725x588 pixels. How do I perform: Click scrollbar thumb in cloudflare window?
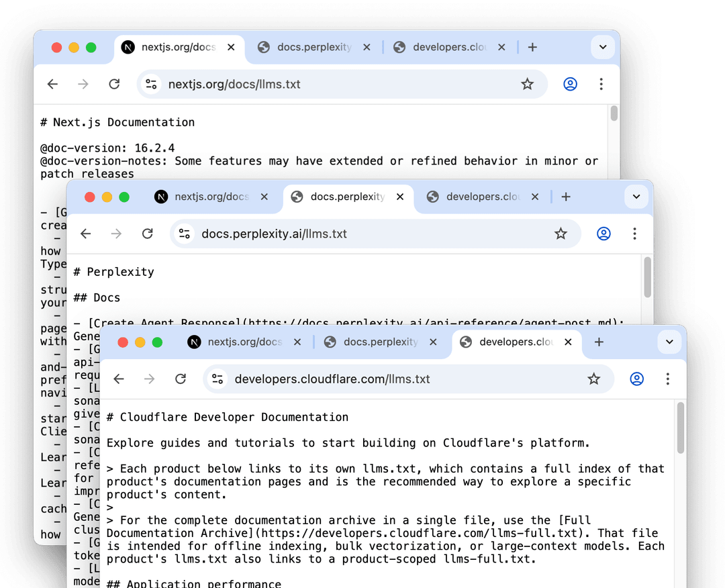681,428
